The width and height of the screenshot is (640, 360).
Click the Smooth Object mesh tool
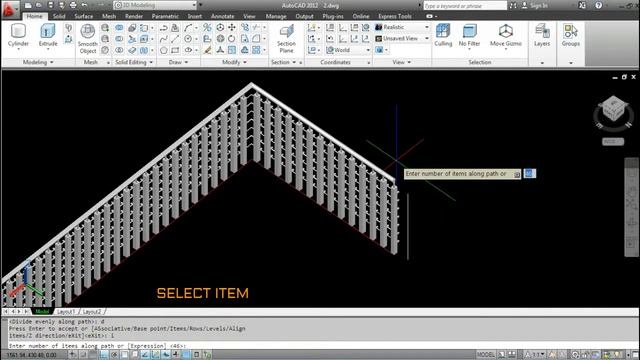87,39
